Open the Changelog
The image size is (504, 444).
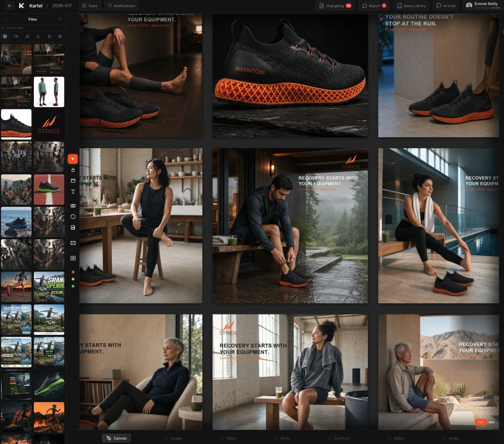point(335,6)
